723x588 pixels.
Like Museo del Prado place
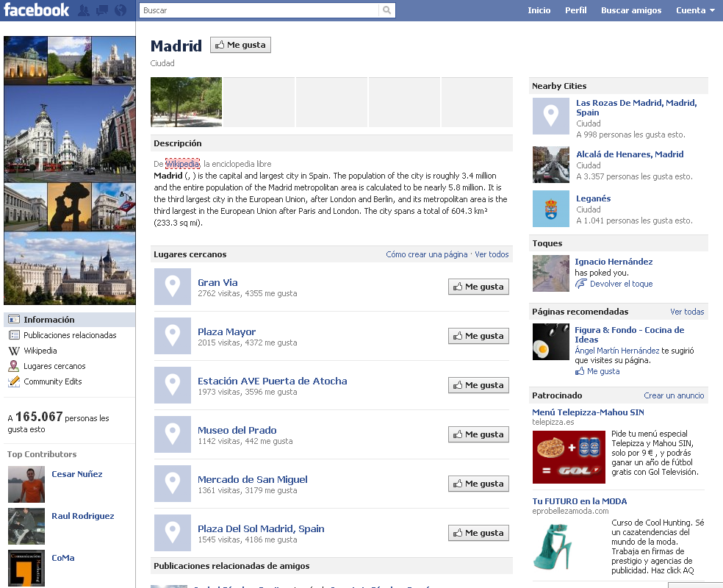(x=478, y=434)
